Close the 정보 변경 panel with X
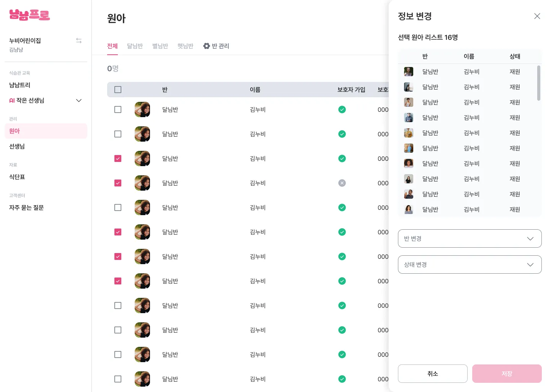The height and width of the screenshot is (392, 551). click(537, 16)
